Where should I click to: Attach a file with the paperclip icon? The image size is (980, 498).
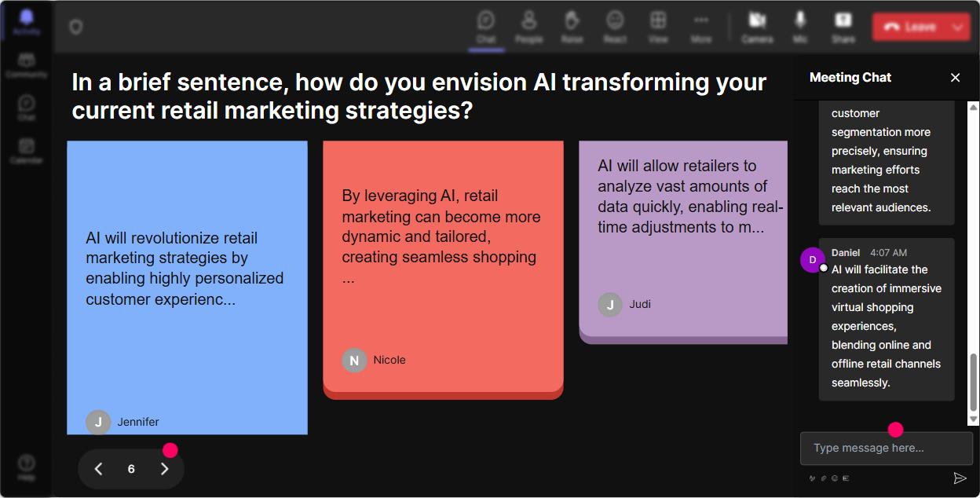[824, 478]
